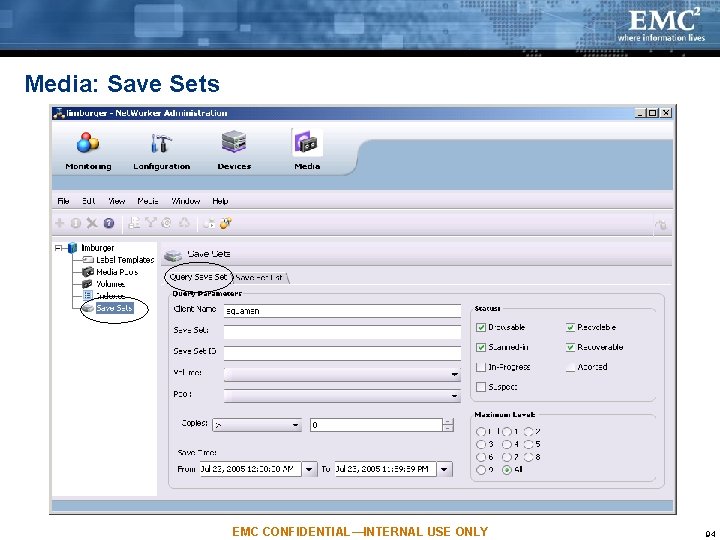The image size is (720, 540).
Task: Click the From save time date field
Action: coord(251,469)
